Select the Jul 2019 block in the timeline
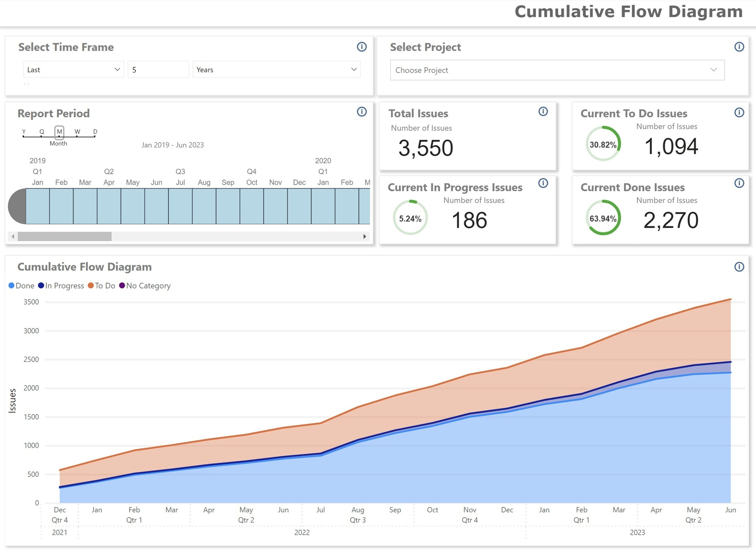The width and height of the screenshot is (756, 557). [x=180, y=206]
